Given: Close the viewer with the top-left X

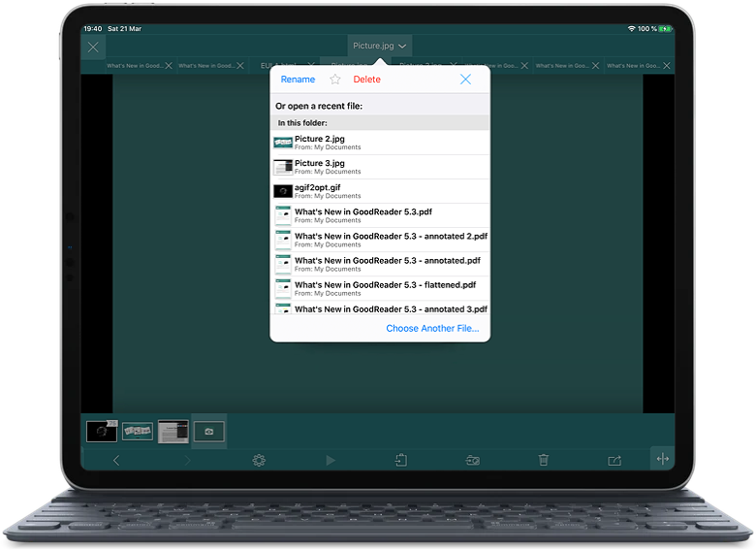Looking at the screenshot, I should pyautogui.click(x=93, y=47).
